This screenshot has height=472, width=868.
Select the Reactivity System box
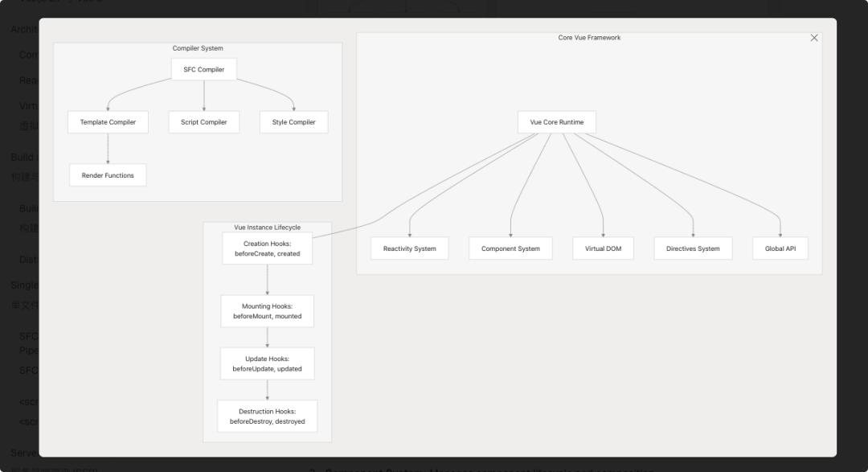[x=410, y=248]
